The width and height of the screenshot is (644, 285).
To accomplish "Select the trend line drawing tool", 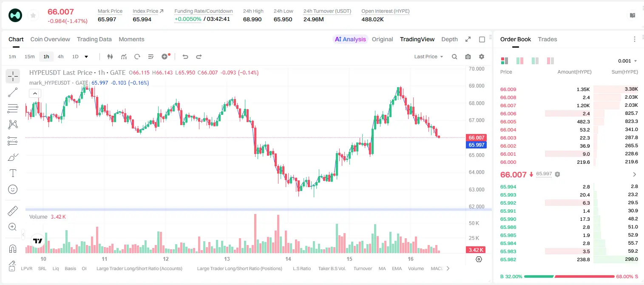I will (13, 92).
